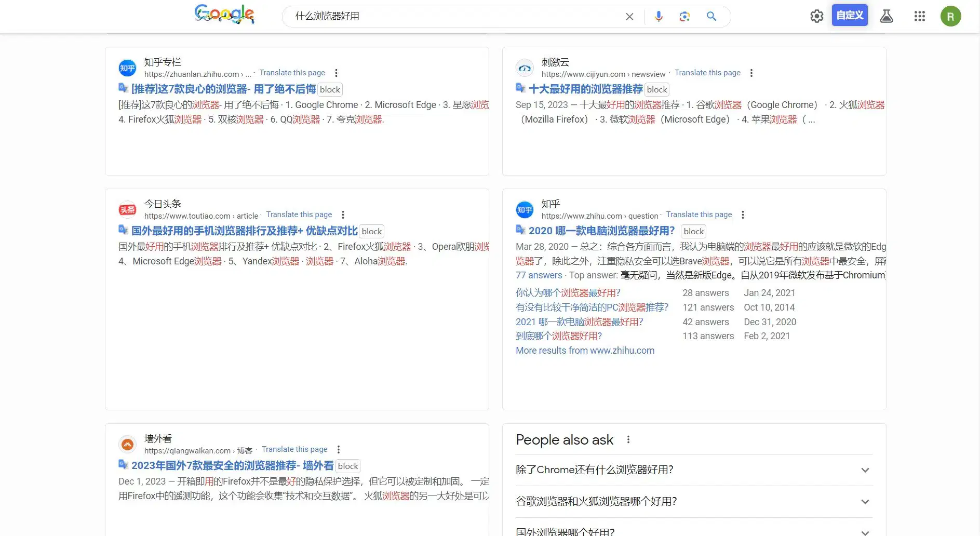Open the three-dot menu for the 今日头条 result
The image size is (980, 536).
click(343, 215)
